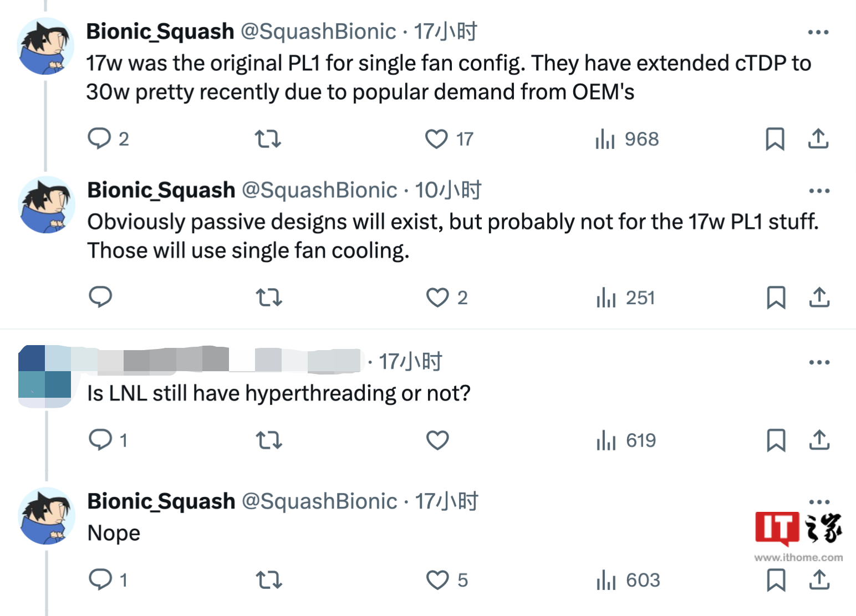The image size is (856, 616).
Task: View analytics showing 603 views
Action: point(628,580)
